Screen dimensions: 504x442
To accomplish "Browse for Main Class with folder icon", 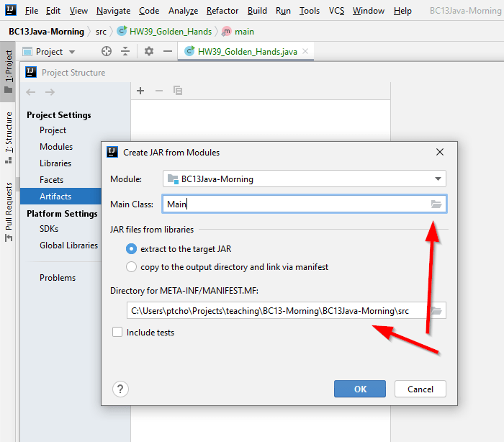I will pos(436,204).
